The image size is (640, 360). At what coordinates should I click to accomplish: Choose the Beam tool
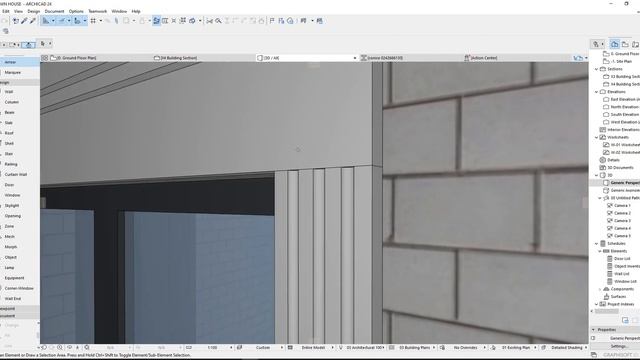pos(19,112)
